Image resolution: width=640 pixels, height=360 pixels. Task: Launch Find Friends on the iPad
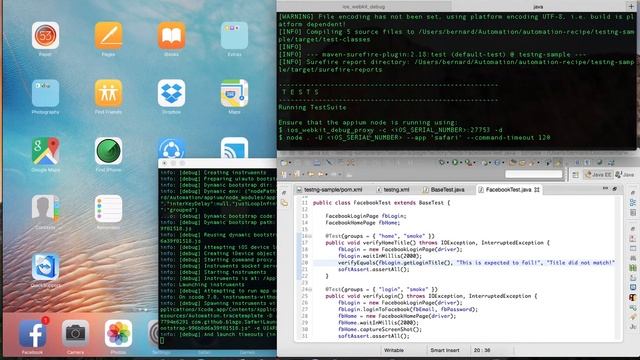click(x=108, y=93)
